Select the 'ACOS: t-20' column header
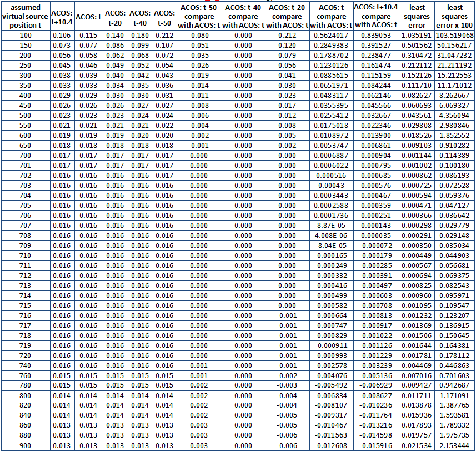This screenshot has width=476, height=452. pos(115,16)
